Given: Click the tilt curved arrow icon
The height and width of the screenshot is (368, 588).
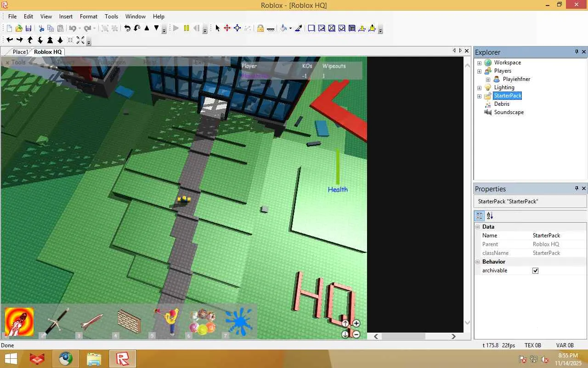Looking at the screenshot, I should pyautogui.click(x=137, y=29).
